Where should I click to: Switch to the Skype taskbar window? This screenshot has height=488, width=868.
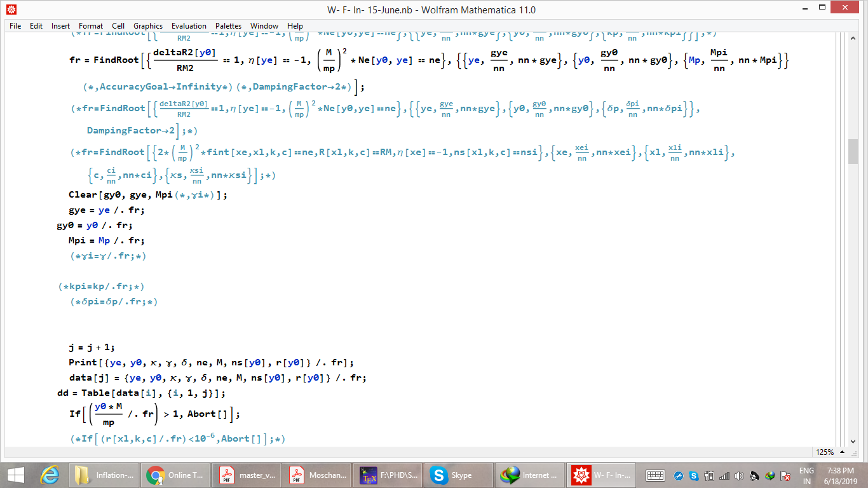point(459,475)
